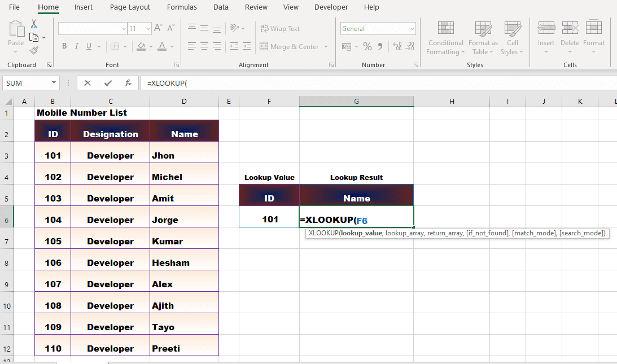Top align cell contents

pos(192,28)
